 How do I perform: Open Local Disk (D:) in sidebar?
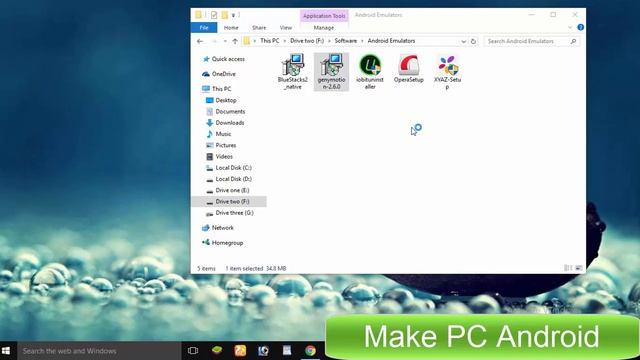(x=229, y=179)
